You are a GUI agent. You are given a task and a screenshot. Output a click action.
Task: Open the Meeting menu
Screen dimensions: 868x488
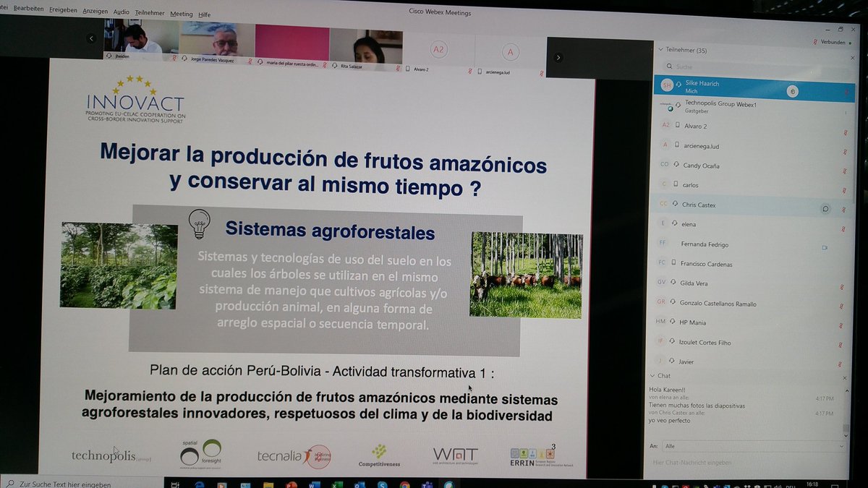click(182, 13)
